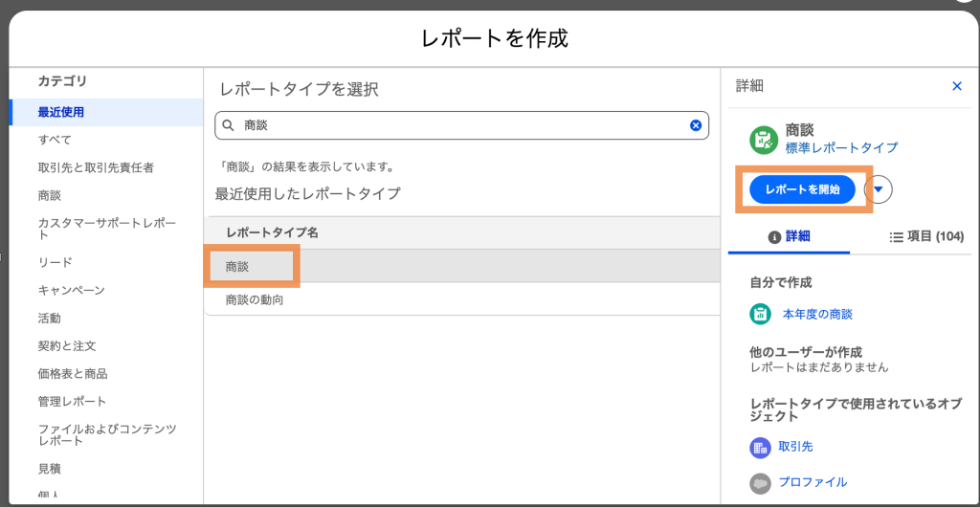Open the dropdown arrow next to レポートを開始

[x=879, y=189]
